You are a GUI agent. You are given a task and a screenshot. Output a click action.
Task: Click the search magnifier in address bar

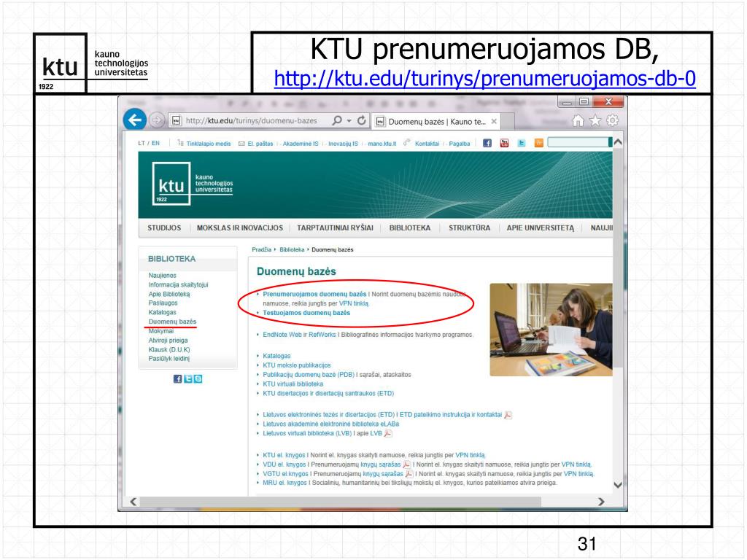(x=337, y=120)
